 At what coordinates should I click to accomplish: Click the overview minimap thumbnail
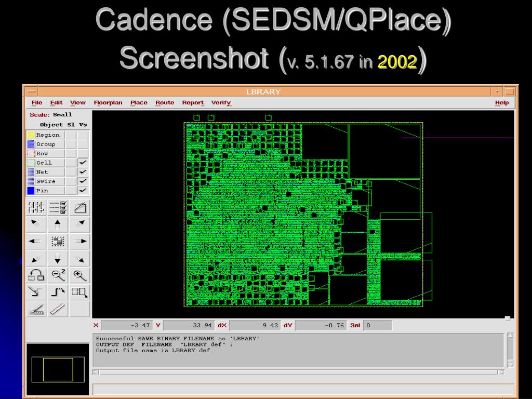coord(58,369)
